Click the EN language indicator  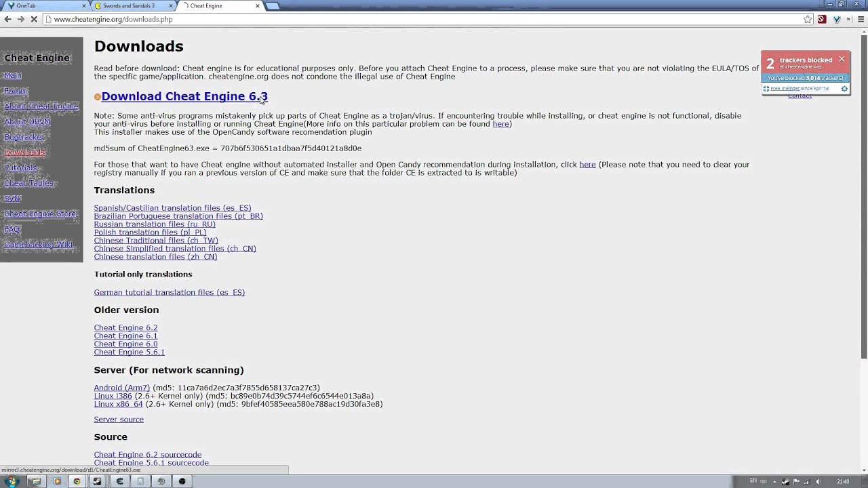tap(753, 481)
